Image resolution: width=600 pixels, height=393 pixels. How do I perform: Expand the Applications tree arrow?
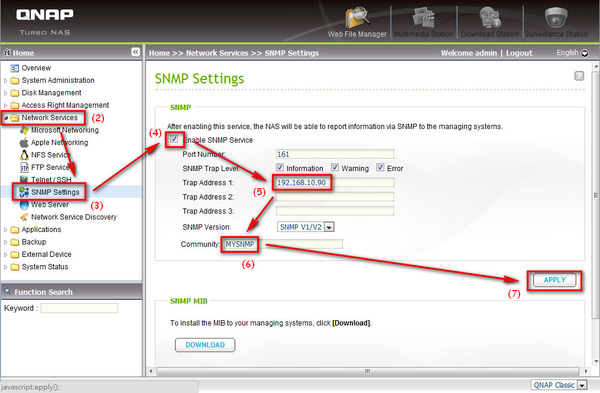point(5,230)
